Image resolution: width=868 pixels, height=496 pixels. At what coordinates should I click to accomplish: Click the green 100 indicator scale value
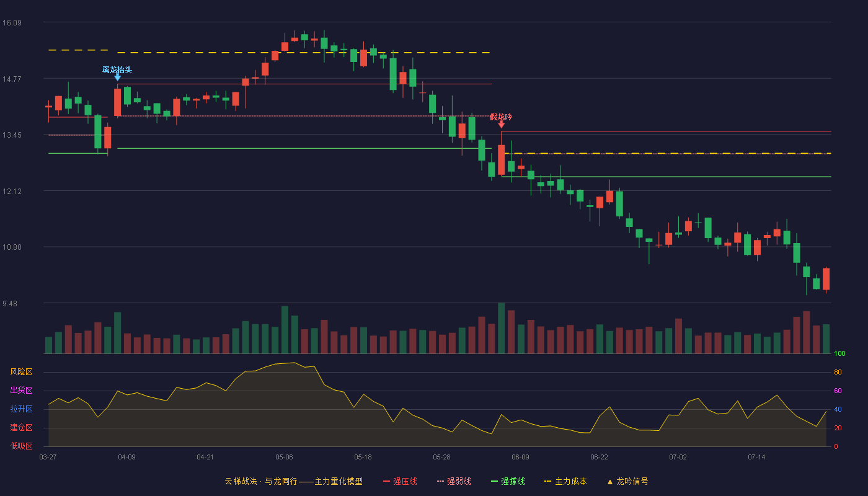[x=839, y=354]
